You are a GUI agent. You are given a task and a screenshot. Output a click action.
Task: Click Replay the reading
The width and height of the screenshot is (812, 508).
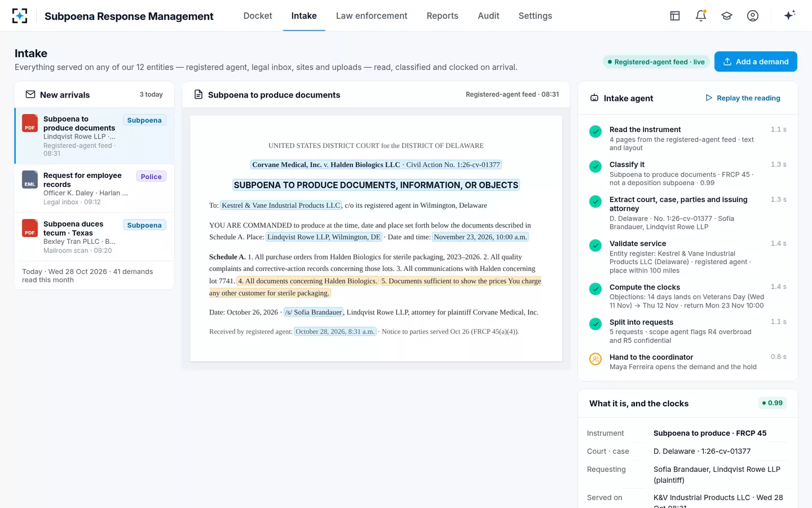[743, 98]
